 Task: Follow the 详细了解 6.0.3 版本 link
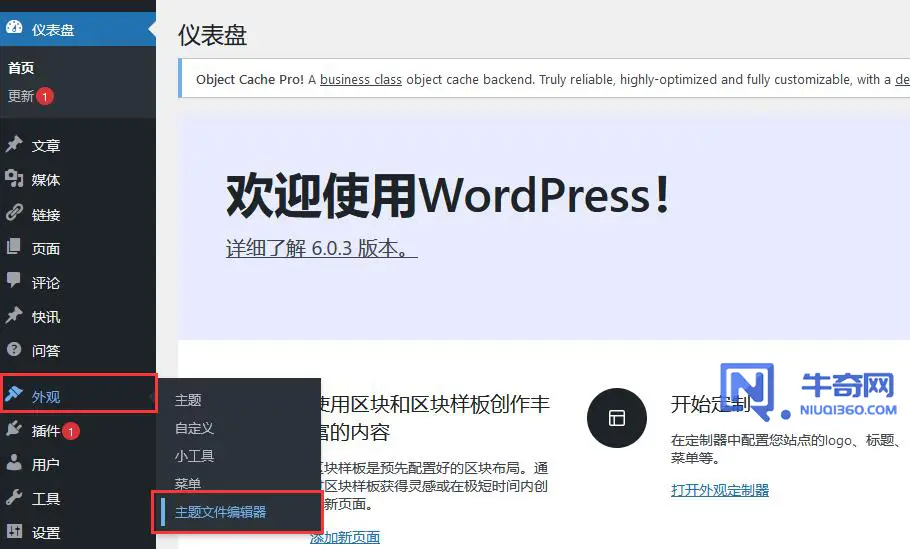(322, 248)
